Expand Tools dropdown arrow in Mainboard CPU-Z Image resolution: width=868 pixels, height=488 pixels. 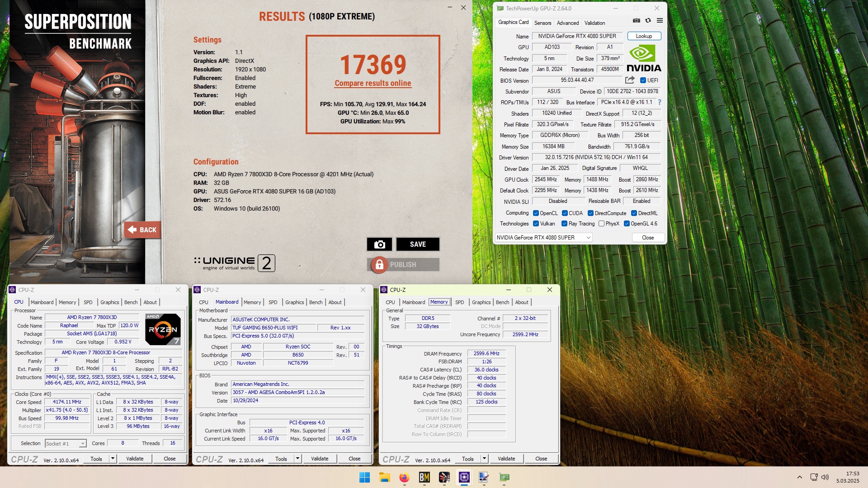point(297,459)
